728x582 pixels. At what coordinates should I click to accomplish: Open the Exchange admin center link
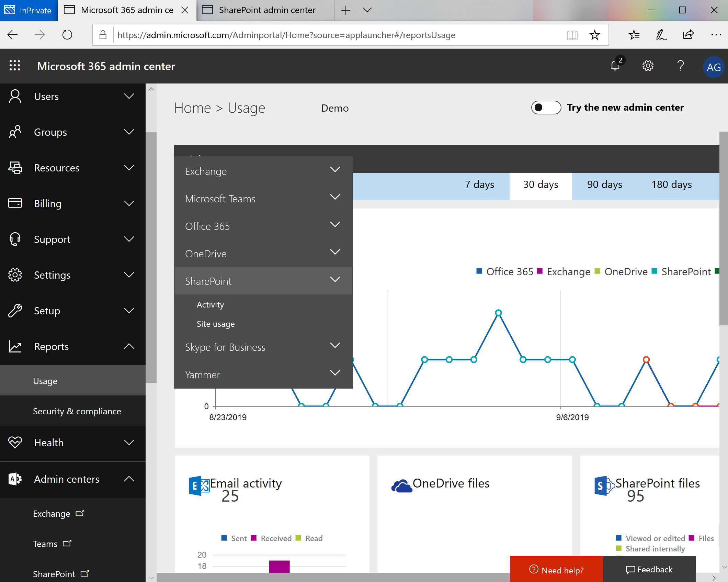(x=58, y=514)
